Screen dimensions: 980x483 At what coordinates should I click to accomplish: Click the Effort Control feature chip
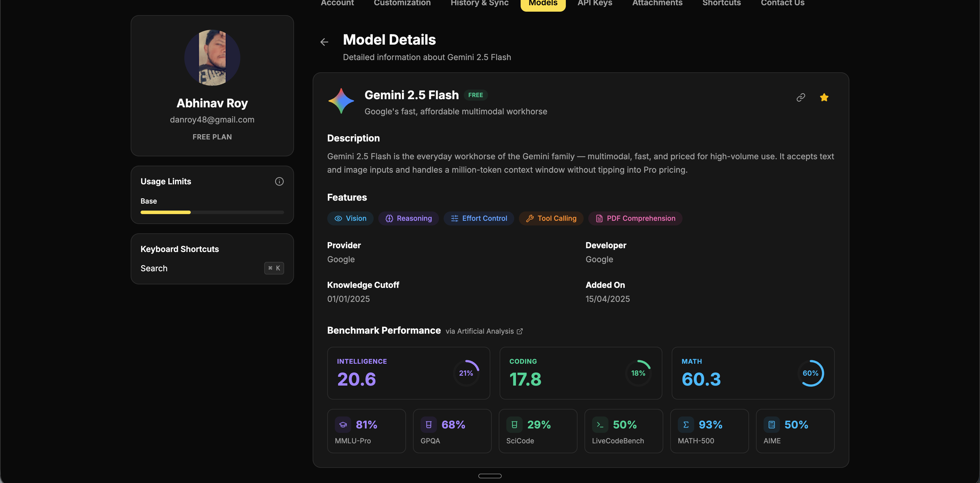coord(479,218)
